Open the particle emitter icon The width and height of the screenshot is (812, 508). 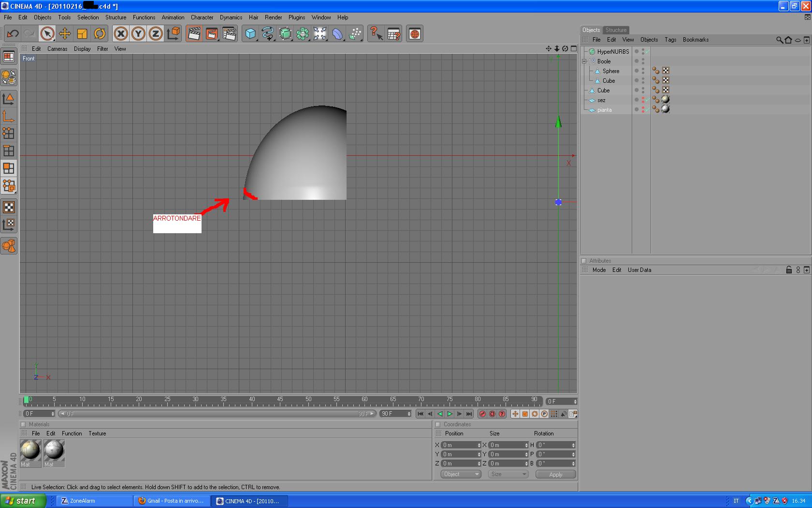point(355,34)
